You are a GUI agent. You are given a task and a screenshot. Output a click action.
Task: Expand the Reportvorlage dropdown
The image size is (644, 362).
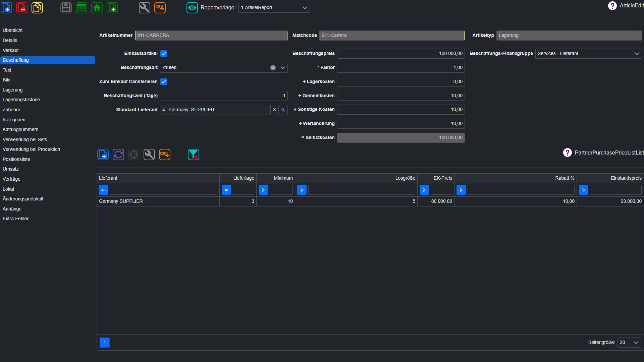[x=305, y=8]
